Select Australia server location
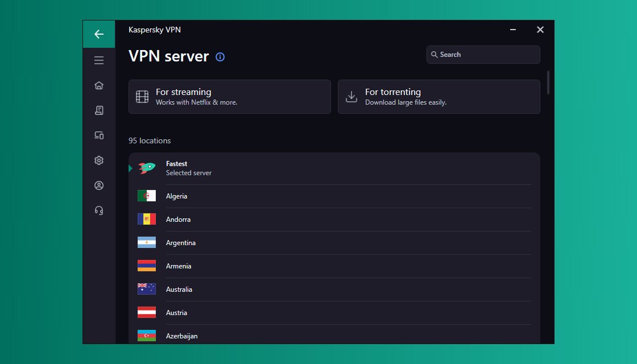This screenshot has width=637, height=364. (x=334, y=289)
